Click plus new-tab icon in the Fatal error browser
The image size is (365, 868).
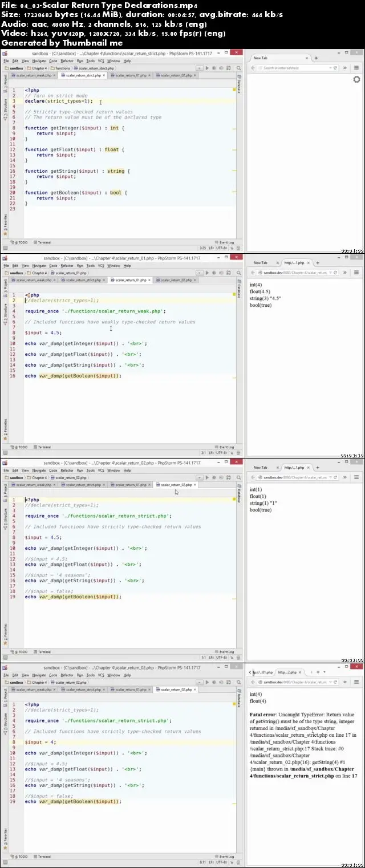(318, 672)
